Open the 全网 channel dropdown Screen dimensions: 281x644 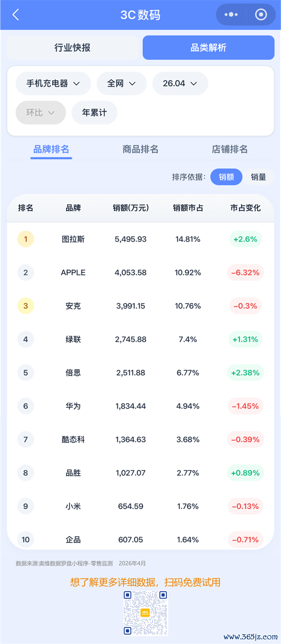coord(121,84)
